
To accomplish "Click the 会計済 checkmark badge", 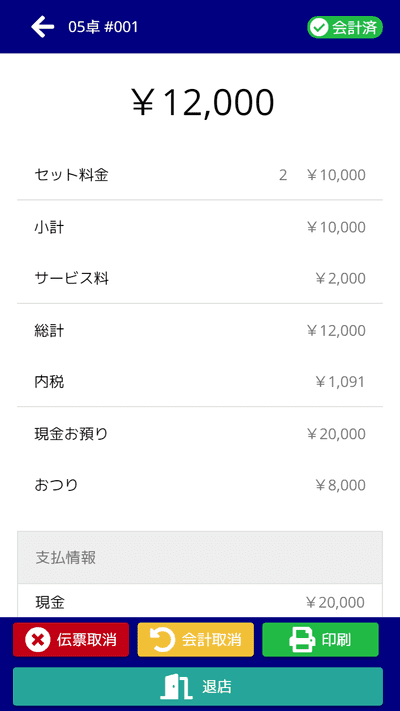I will [x=345, y=28].
